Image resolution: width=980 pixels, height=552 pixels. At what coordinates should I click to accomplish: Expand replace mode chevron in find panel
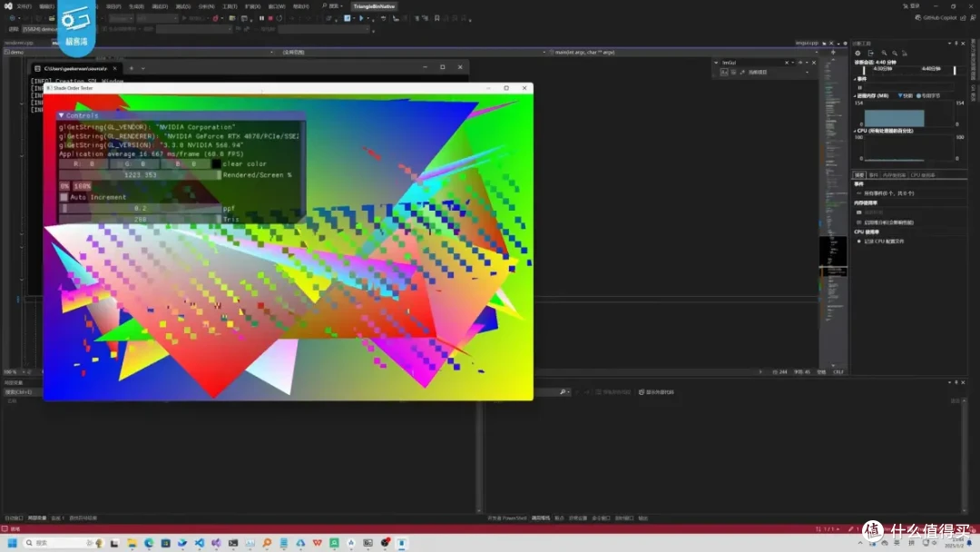pyautogui.click(x=716, y=63)
